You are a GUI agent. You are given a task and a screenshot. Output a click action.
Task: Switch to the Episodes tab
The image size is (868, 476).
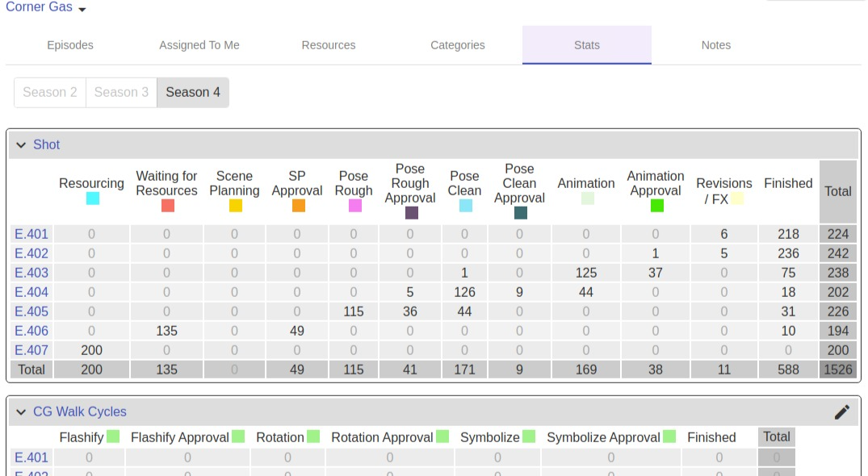pyautogui.click(x=70, y=45)
